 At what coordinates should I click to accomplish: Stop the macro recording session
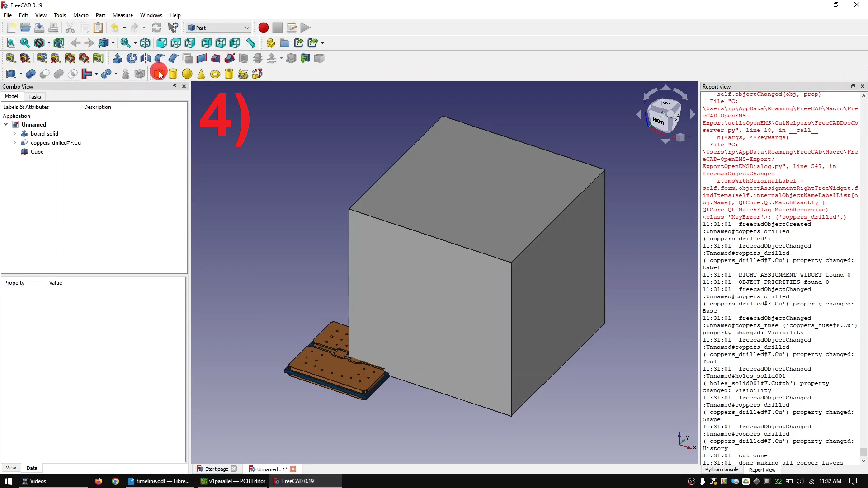pos(277,28)
